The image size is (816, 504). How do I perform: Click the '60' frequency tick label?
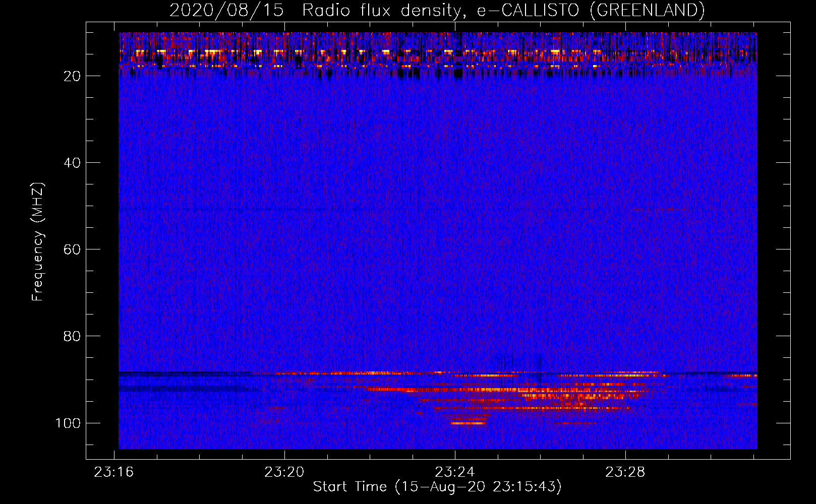click(73, 249)
